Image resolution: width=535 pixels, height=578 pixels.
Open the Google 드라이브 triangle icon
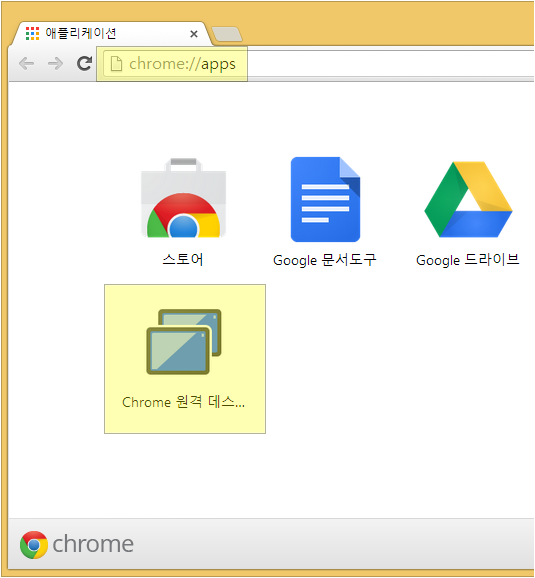coord(468,199)
